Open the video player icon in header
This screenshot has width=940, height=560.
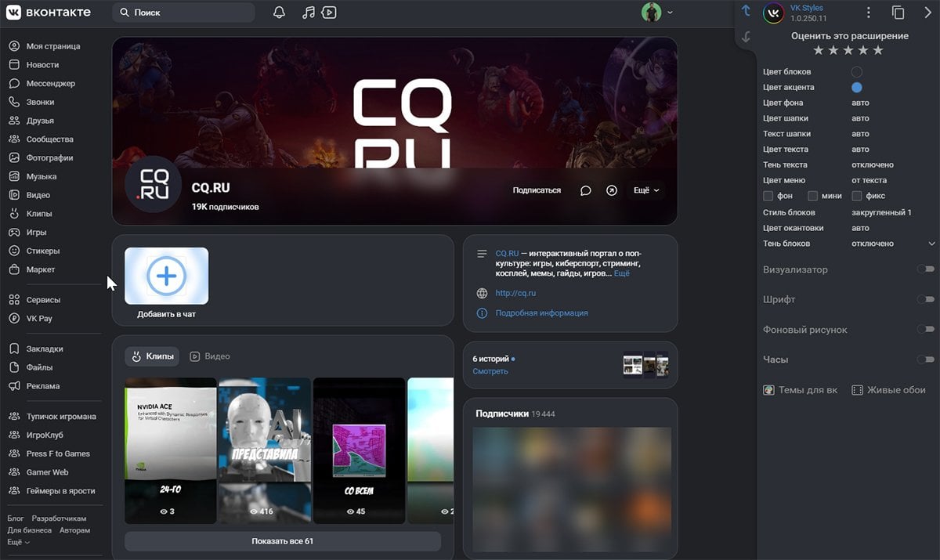coord(329,13)
